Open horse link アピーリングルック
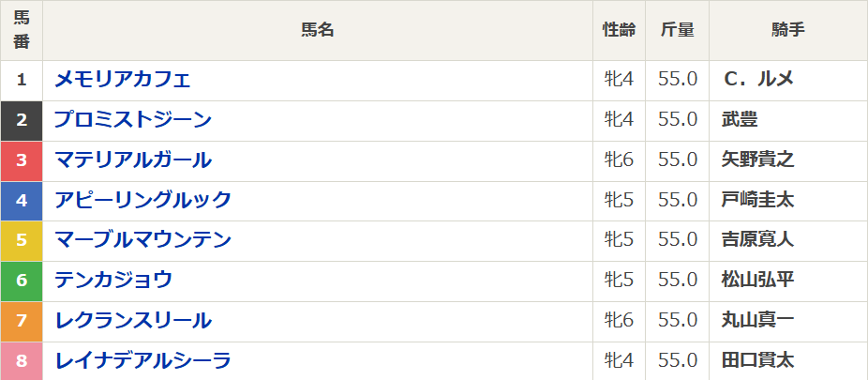The height and width of the screenshot is (380, 868). pyautogui.click(x=142, y=200)
